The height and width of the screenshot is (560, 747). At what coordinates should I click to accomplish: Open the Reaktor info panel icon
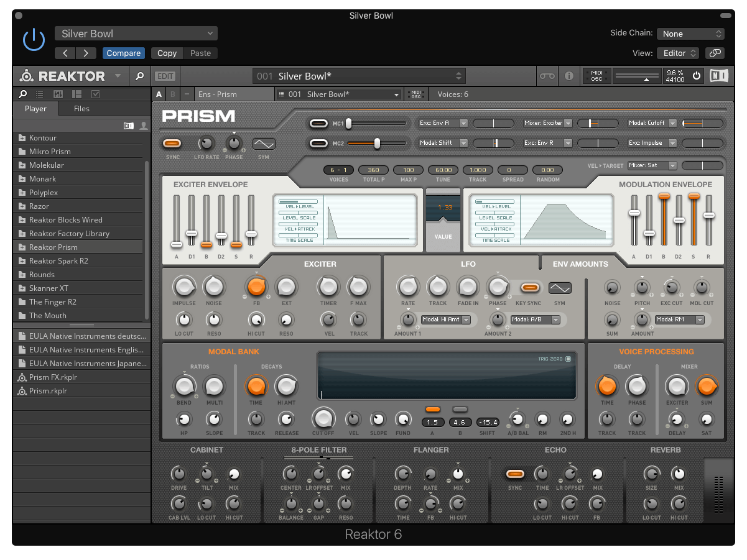(x=568, y=76)
